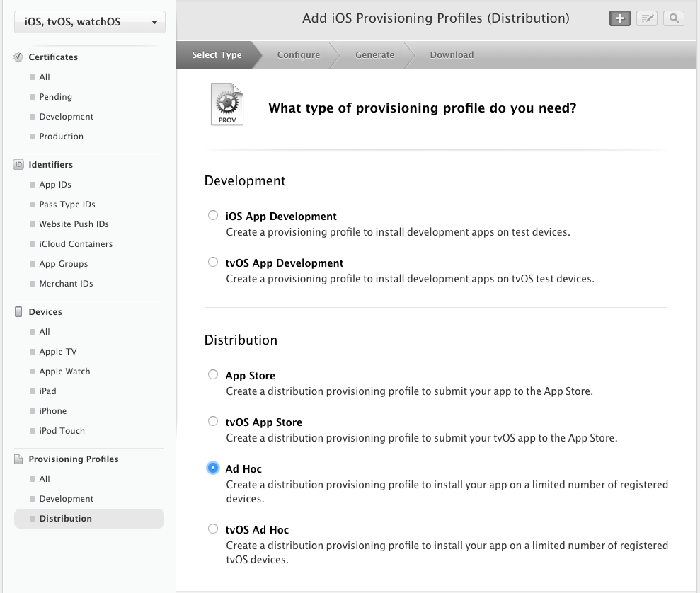Click the edit profiles pencil icon
This screenshot has width=700, height=593.
(646, 19)
